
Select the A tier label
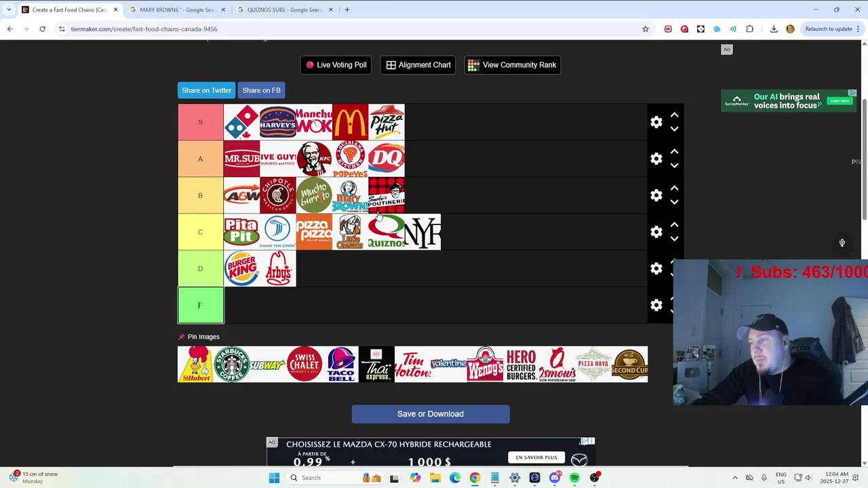coord(200,159)
